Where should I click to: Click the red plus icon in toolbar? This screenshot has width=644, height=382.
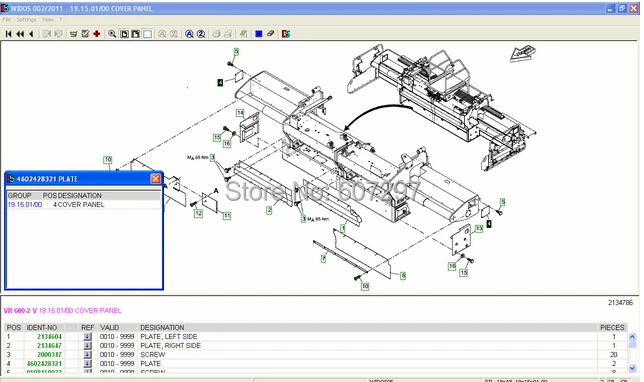tap(97, 34)
